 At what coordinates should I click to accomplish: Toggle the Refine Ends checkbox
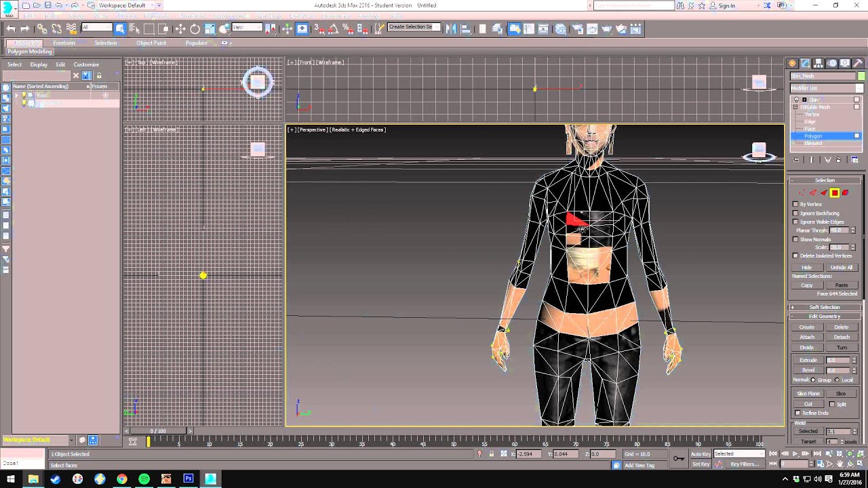click(x=797, y=413)
